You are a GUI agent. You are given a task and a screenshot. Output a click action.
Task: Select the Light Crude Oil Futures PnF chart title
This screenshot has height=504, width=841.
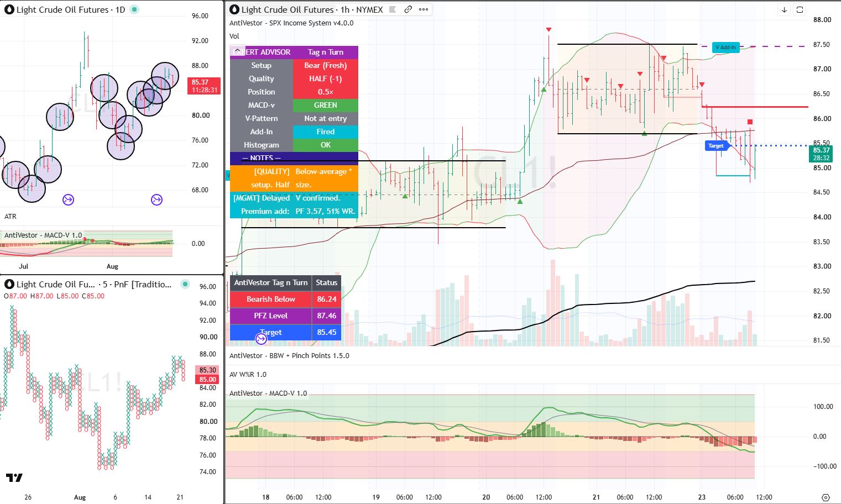pos(94,284)
